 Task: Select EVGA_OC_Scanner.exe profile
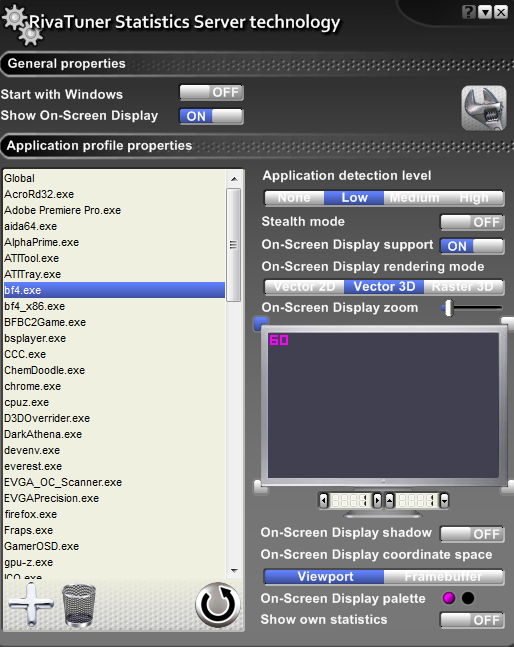[114, 483]
